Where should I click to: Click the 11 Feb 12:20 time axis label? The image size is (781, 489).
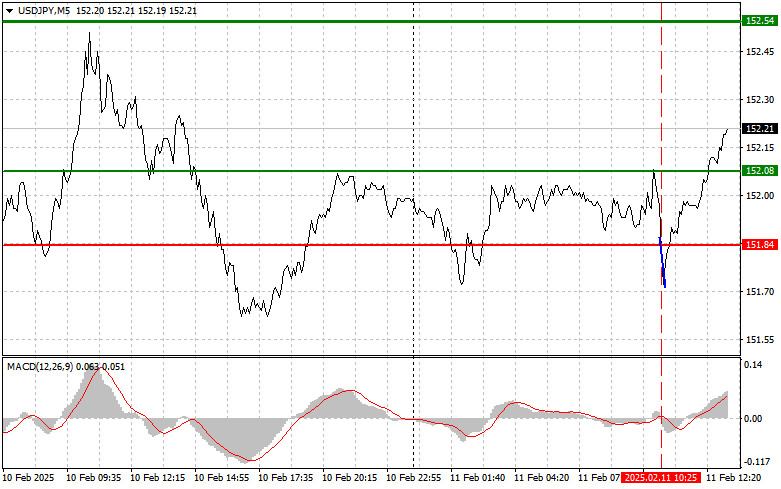click(x=734, y=478)
